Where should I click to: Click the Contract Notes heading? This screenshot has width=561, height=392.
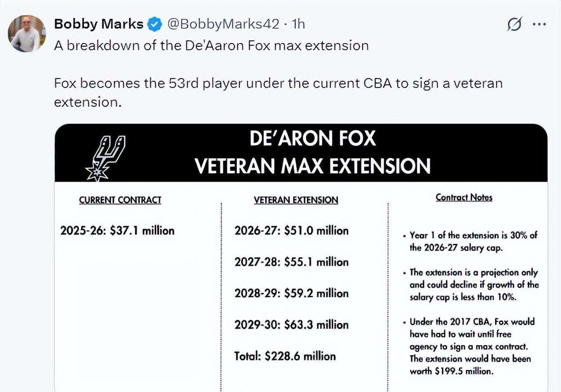coord(464,198)
